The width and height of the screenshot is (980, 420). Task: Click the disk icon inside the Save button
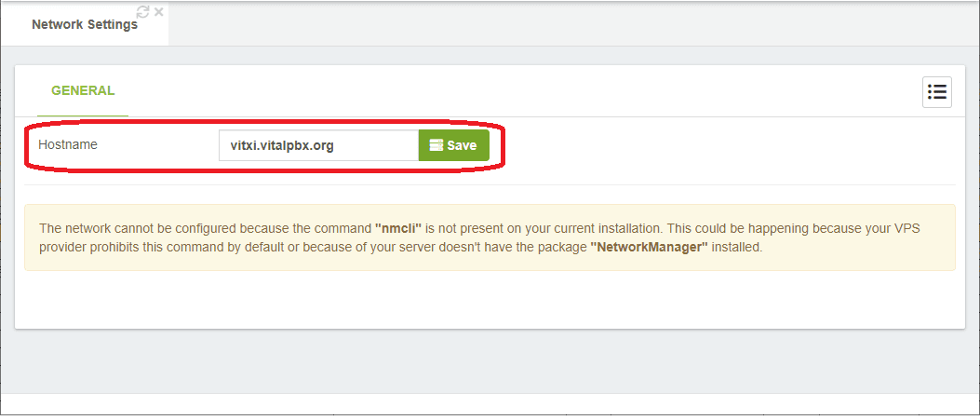click(436, 145)
